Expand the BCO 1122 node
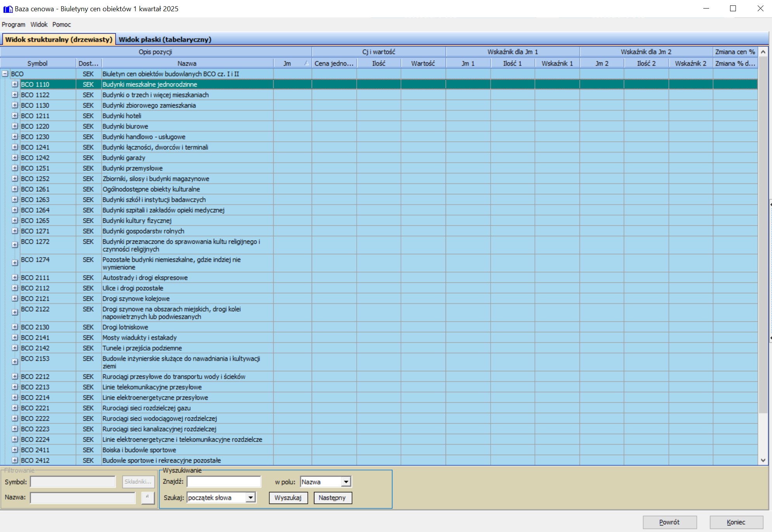Image resolution: width=772 pixels, height=532 pixels. [x=15, y=95]
